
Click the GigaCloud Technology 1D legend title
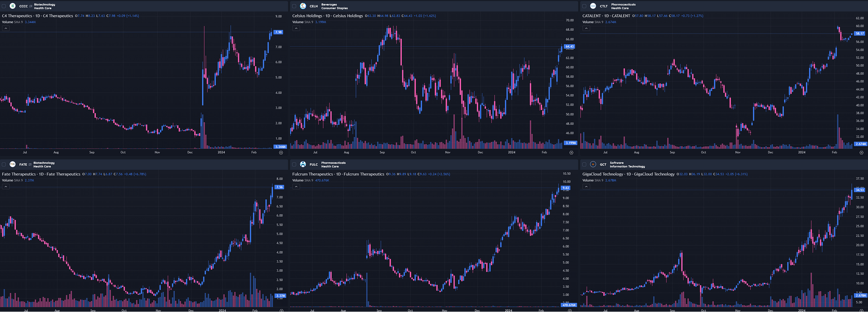[628, 174]
